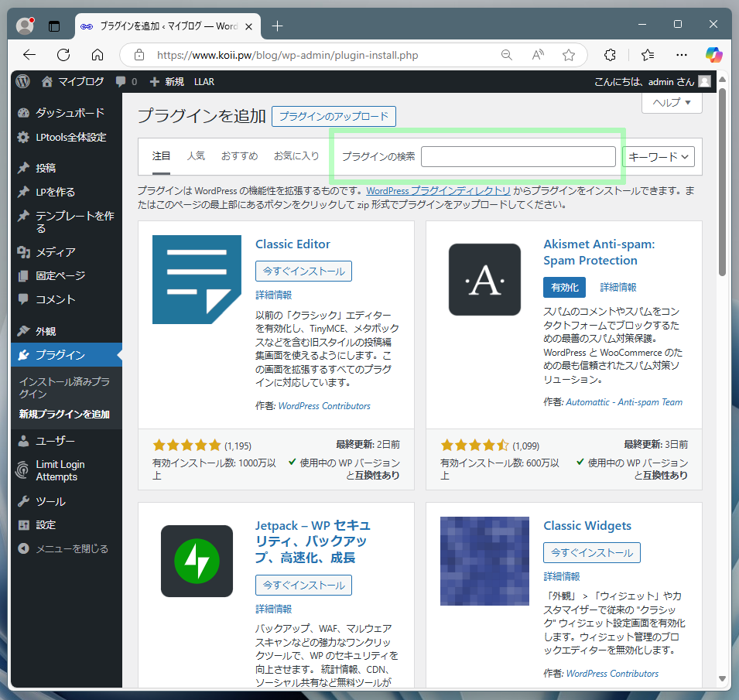Open コメント in the sidebar
The height and width of the screenshot is (700, 739).
click(x=67, y=299)
